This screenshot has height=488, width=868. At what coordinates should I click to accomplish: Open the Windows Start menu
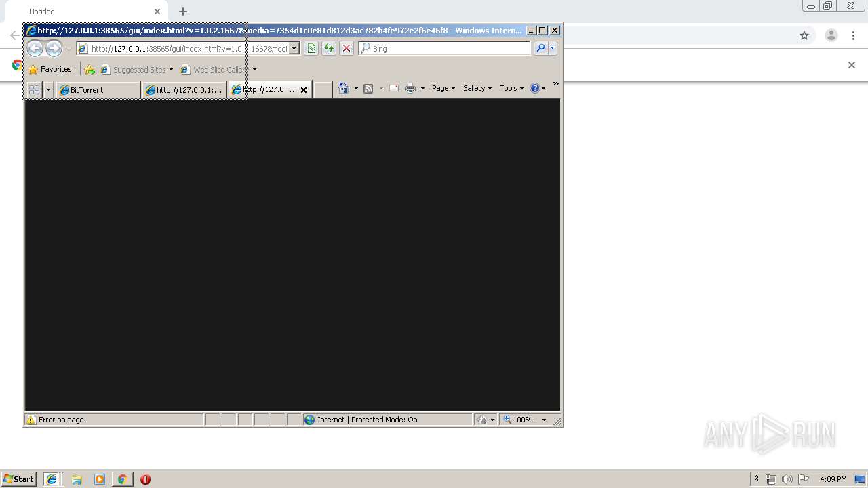pos(19,479)
